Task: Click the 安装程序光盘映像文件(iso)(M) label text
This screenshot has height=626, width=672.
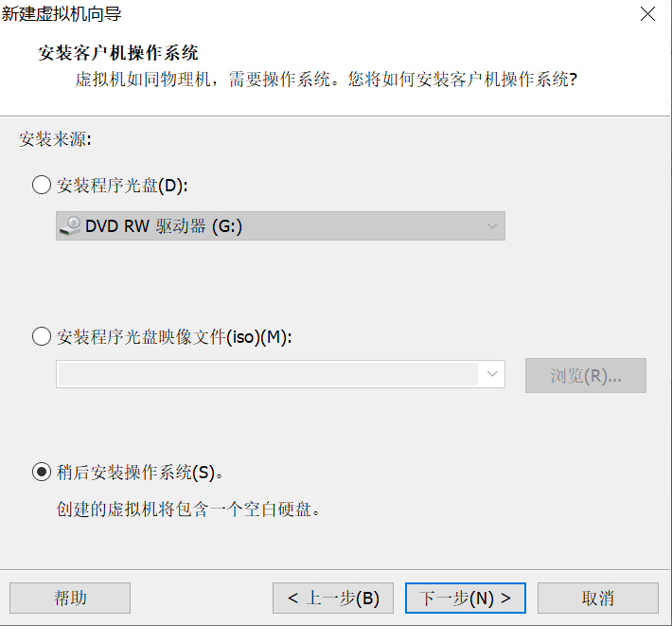Action: click(x=174, y=337)
